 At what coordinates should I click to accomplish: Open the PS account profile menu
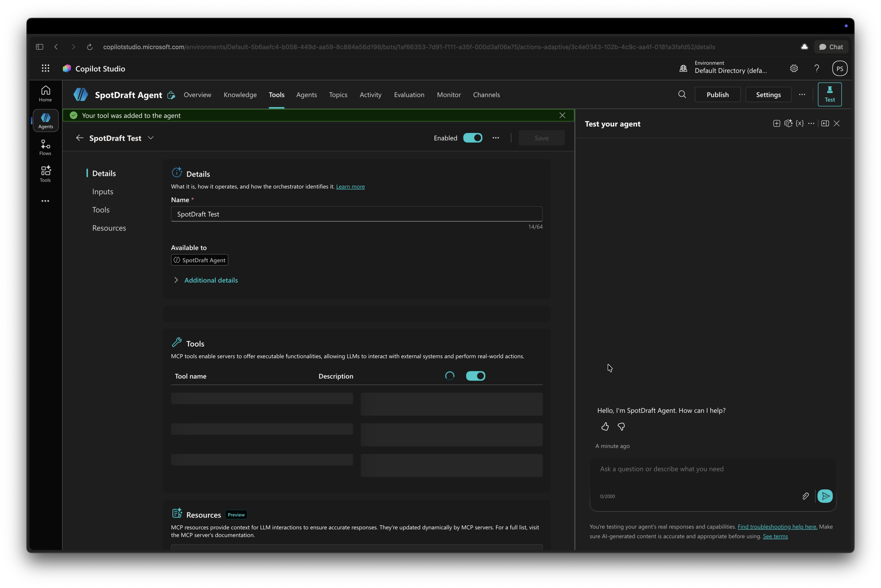coord(840,68)
